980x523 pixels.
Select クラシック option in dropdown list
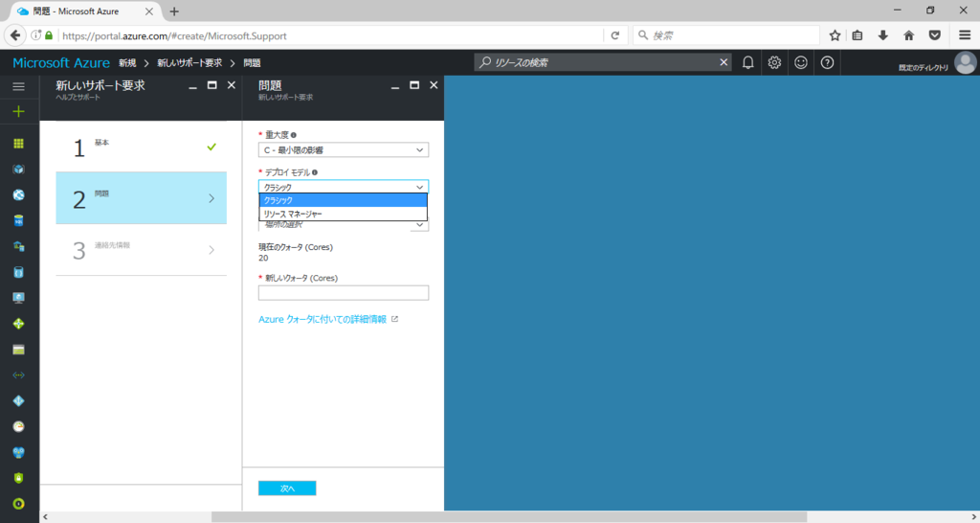(x=344, y=200)
